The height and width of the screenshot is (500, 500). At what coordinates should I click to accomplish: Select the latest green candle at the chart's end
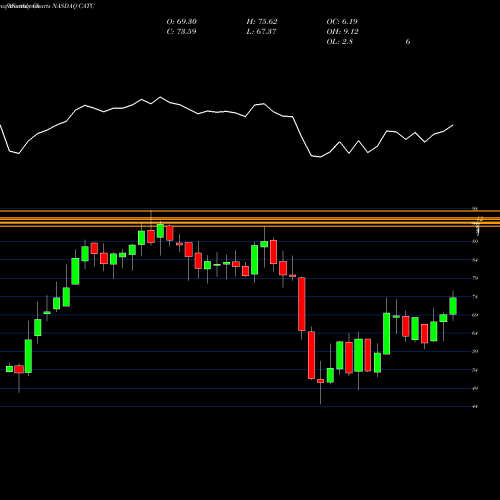tap(453, 306)
